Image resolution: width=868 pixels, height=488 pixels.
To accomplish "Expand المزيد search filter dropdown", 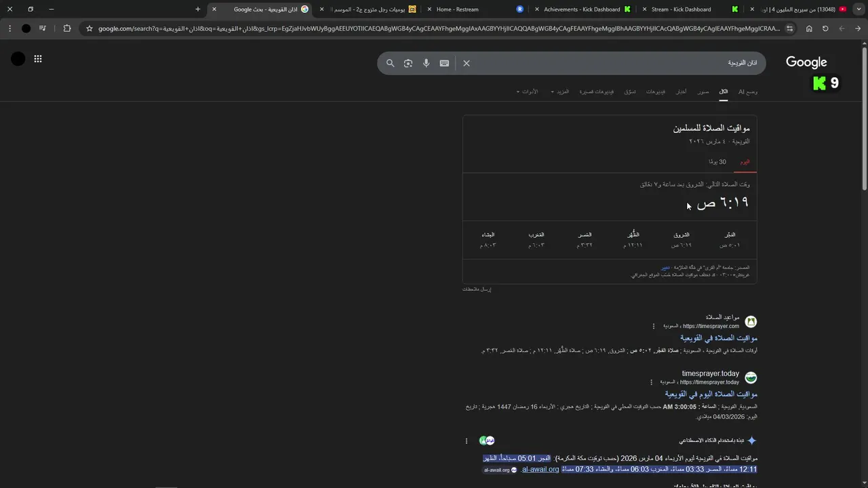I will pyautogui.click(x=560, y=91).
